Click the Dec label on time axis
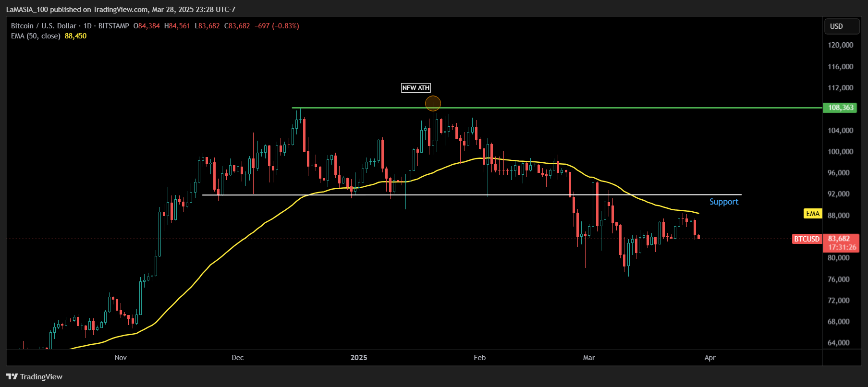 coord(237,358)
